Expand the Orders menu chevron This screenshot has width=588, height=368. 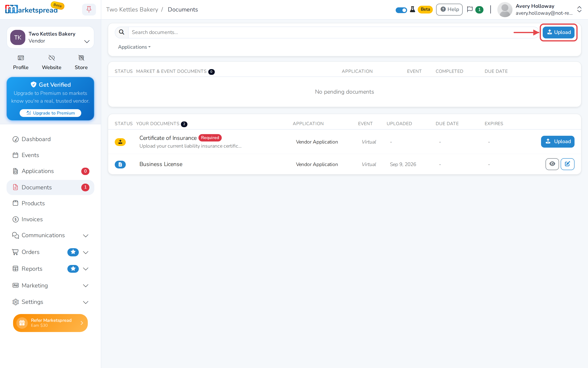[x=86, y=252]
